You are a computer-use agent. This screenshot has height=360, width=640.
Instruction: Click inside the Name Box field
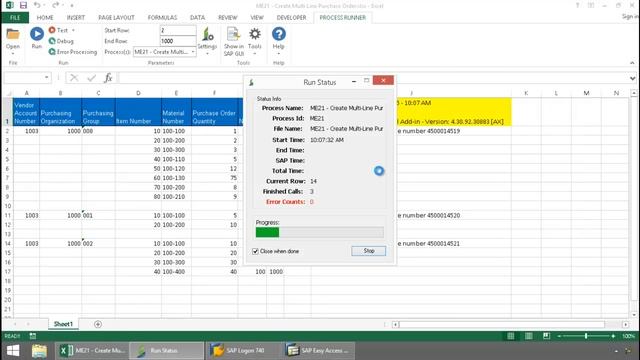24,78
